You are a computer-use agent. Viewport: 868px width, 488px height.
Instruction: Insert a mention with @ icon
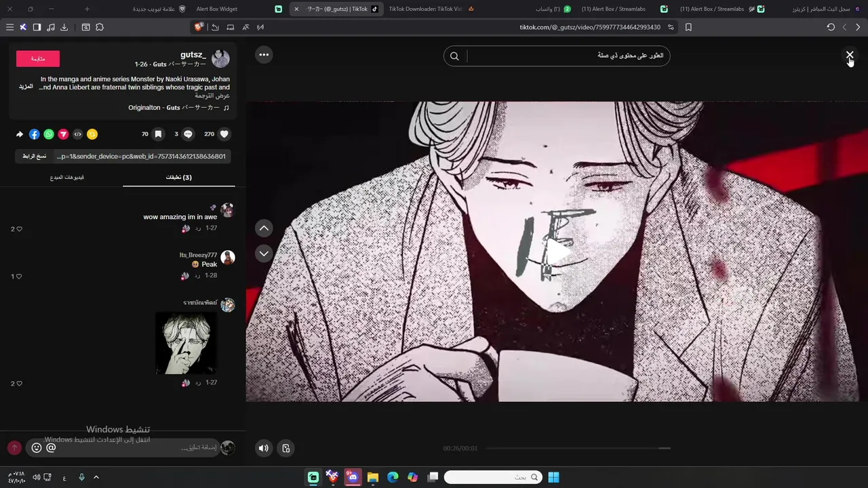click(52, 447)
